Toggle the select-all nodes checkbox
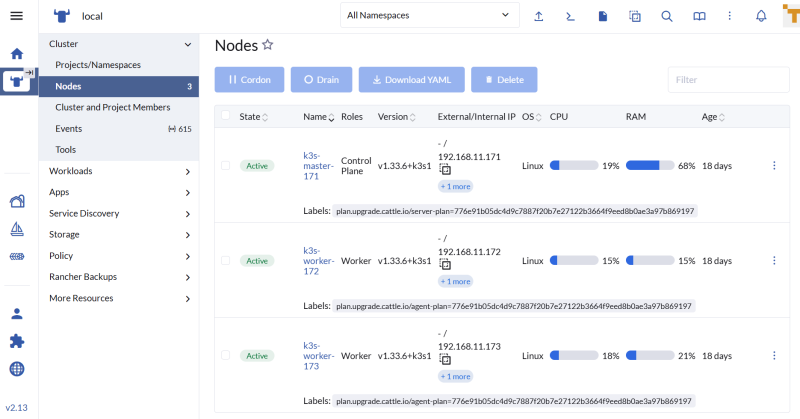800x419 pixels. 226,115
